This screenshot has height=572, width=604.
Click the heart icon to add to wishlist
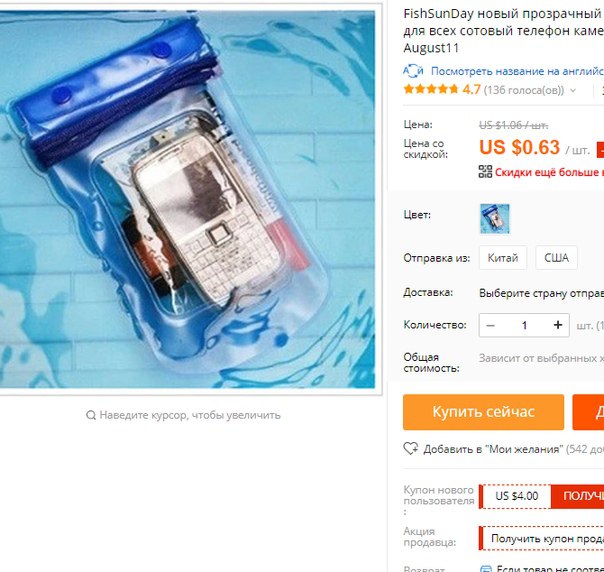(x=411, y=449)
